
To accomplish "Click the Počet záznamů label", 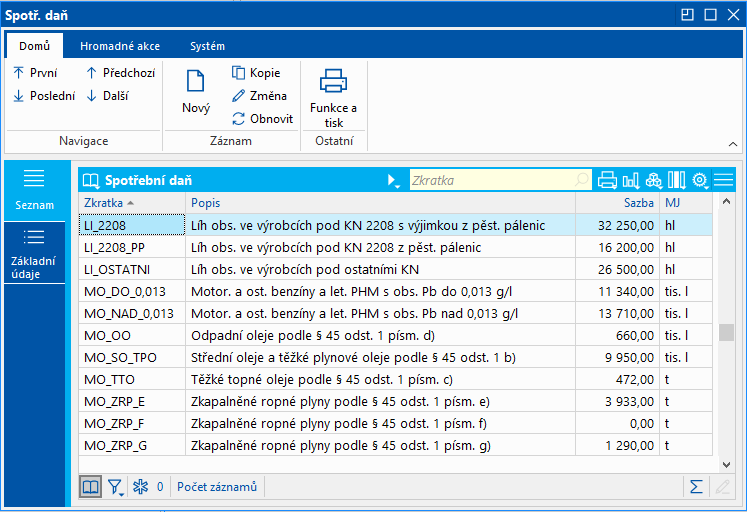I will [217, 487].
